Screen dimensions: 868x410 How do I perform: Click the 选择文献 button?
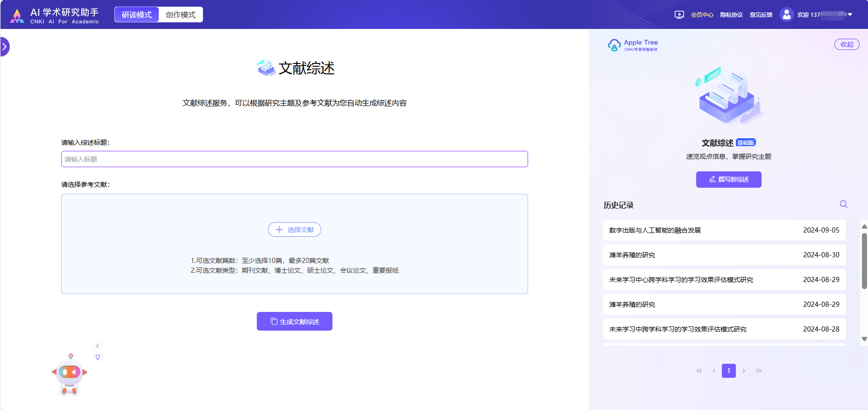pos(295,230)
